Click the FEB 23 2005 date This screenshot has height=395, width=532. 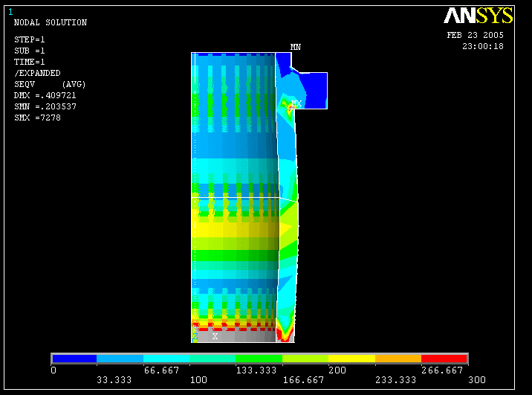tap(475, 35)
